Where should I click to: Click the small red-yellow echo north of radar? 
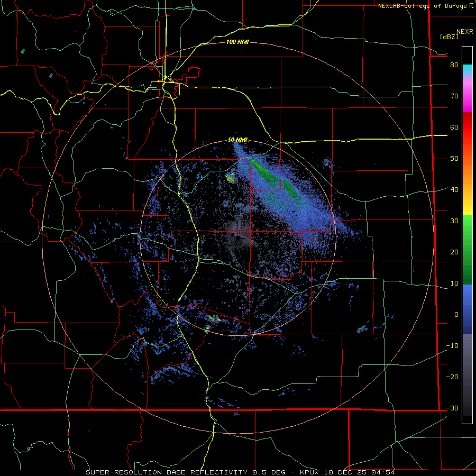click(x=231, y=178)
